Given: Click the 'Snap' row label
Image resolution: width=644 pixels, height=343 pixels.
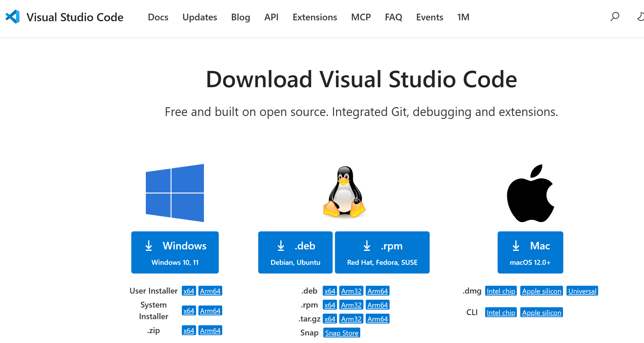Looking at the screenshot, I should [x=309, y=333].
